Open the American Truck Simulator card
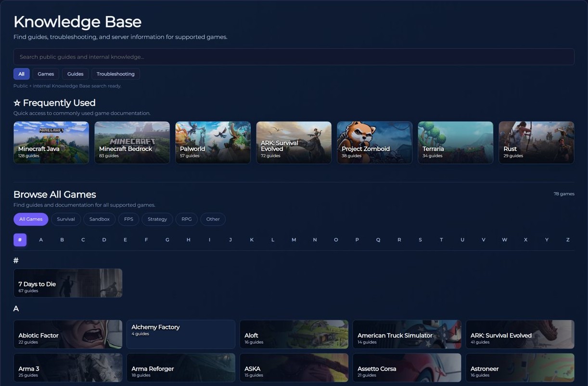588x386 pixels. coord(407,335)
